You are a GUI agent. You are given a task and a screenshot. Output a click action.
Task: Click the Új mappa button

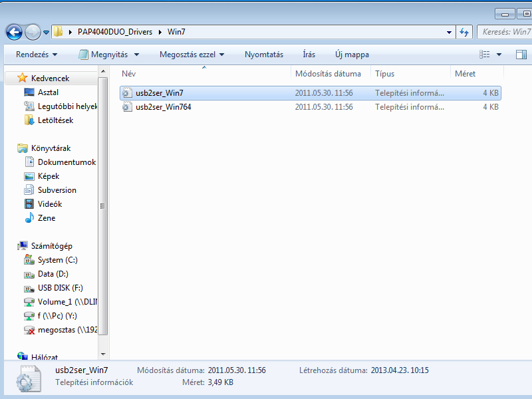352,55
